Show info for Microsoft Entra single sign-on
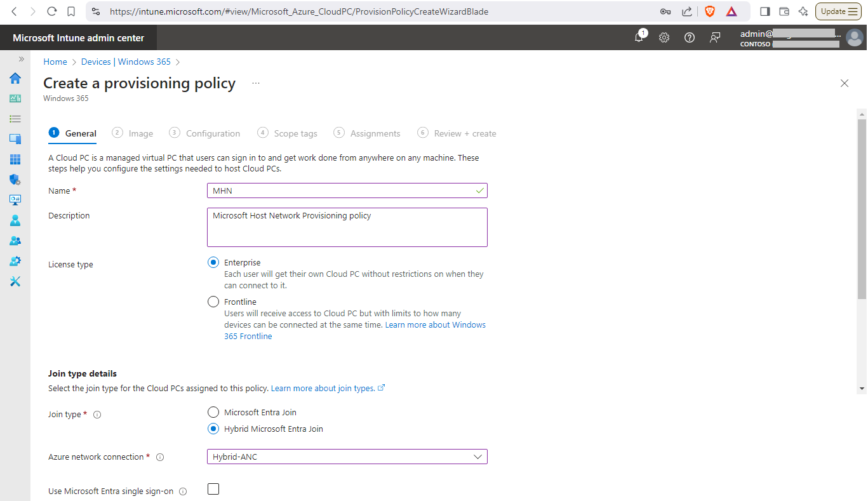Image resolution: width=868 pixels, height=501 pixels. point(183,491)
